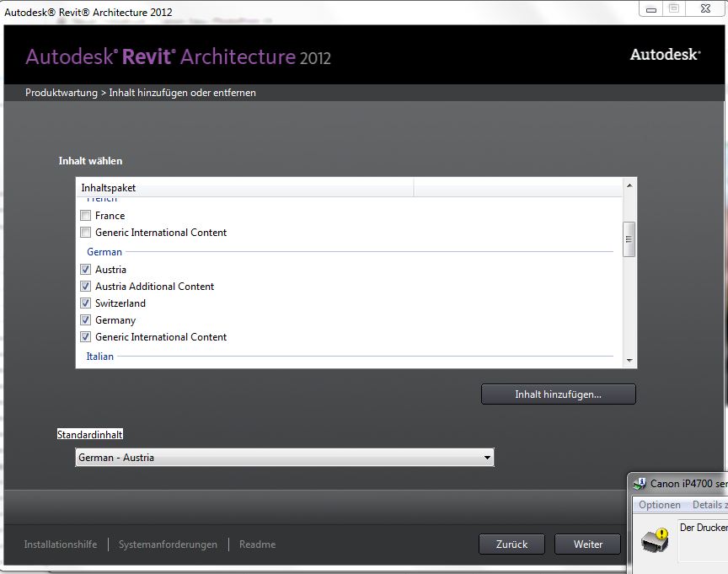The image size is (728, 574).
Task: Uncheck the Austria content pack
Action: click(x=85, y=270)
